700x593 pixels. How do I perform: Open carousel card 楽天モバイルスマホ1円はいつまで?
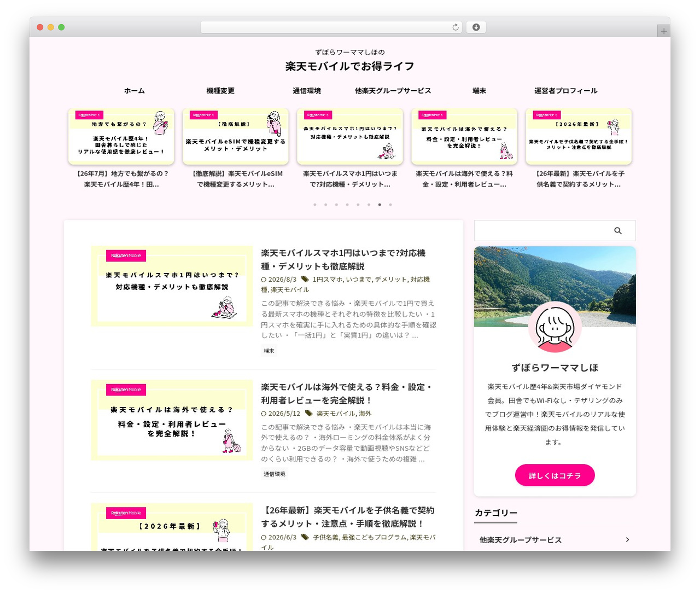coord(350,149)
